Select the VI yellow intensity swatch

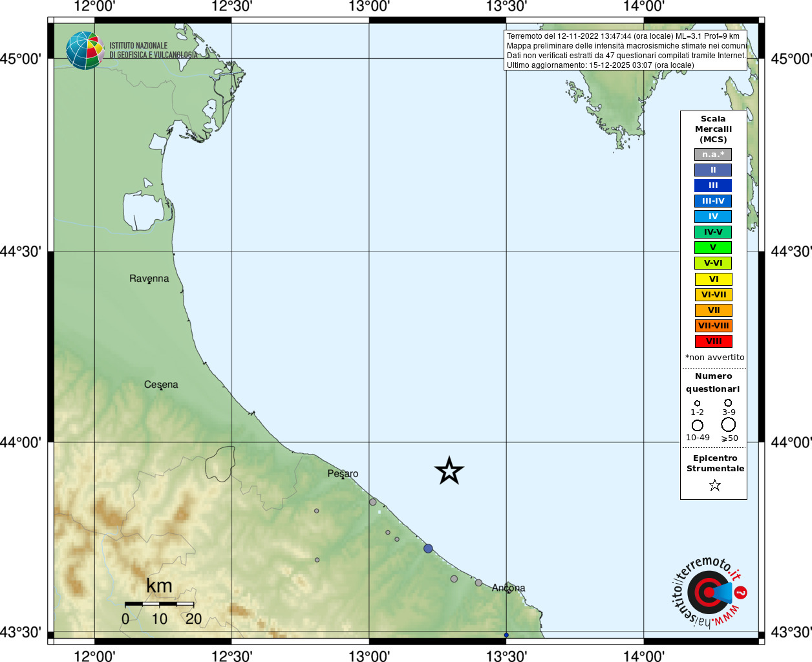pyautogui.click(x=713, y=279)
